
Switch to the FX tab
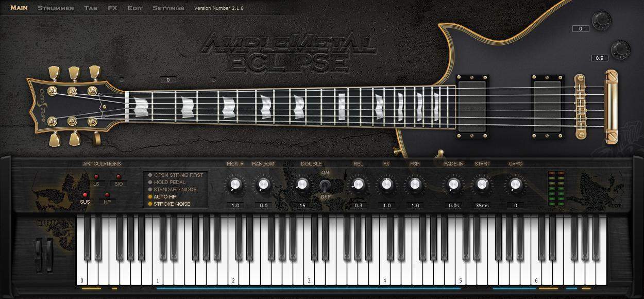point(112,8)
